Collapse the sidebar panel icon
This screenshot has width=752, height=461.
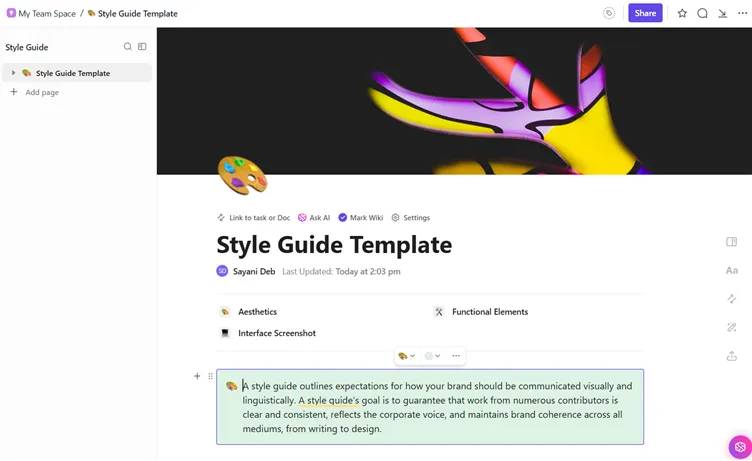click(142, 47)
